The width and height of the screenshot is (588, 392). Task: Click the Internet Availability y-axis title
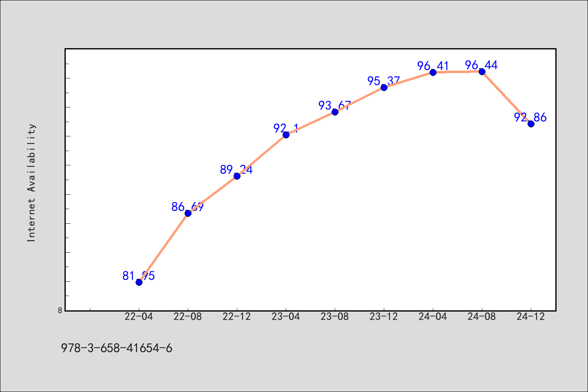click(x=31, y=183)
